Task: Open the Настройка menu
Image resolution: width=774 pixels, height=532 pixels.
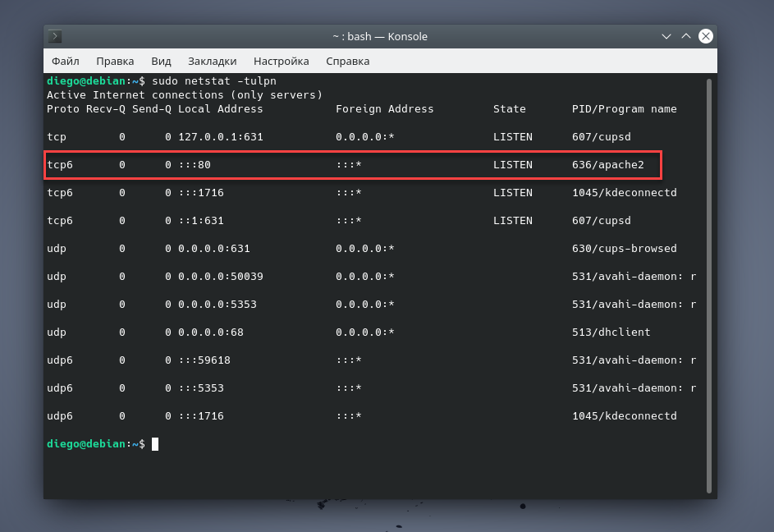Action: pyautogui.click(x=281, y=61)
